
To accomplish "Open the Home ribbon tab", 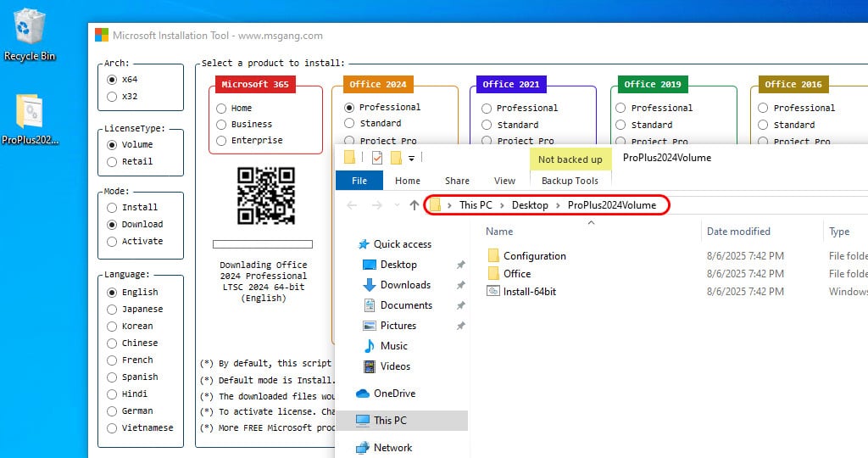I will tap(408, 181).
